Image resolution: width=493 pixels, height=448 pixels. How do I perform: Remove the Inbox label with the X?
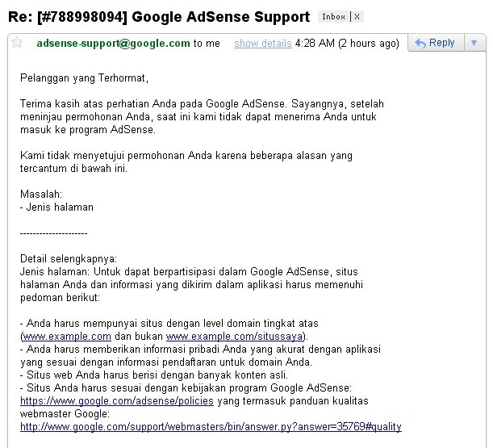(357, 17)
